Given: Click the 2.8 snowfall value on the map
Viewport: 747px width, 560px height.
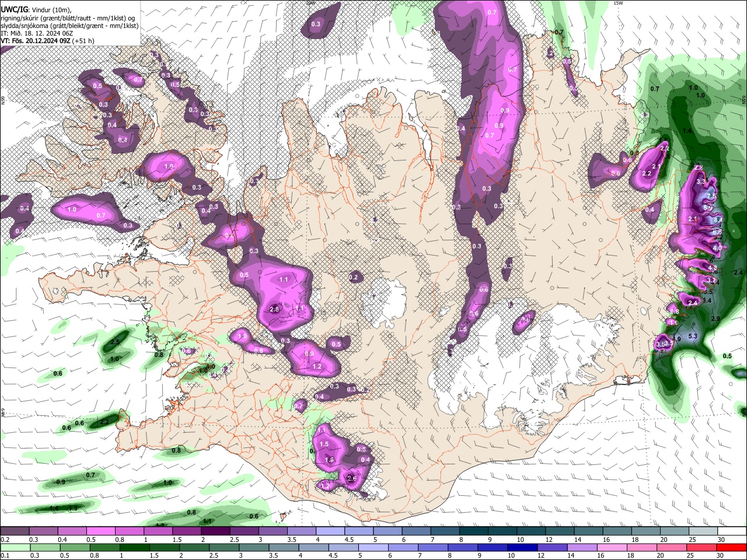Looking at the screenshot, I should (274, 309).
